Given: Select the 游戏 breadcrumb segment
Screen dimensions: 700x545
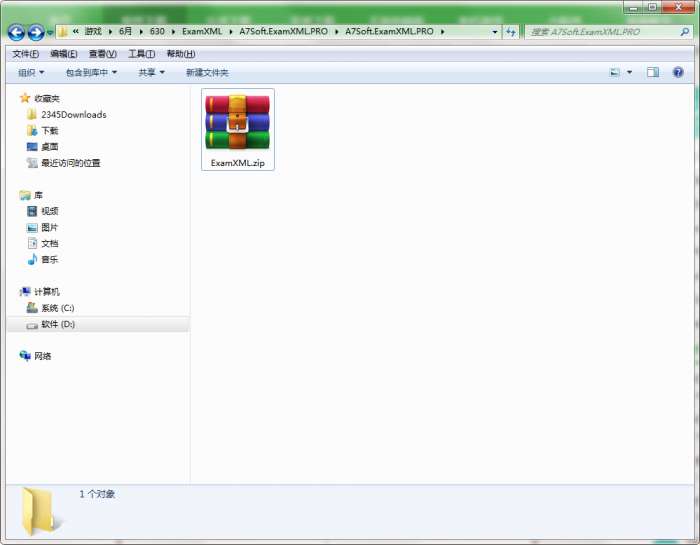Looking at the screenshot, I should [x=93, y=31].
